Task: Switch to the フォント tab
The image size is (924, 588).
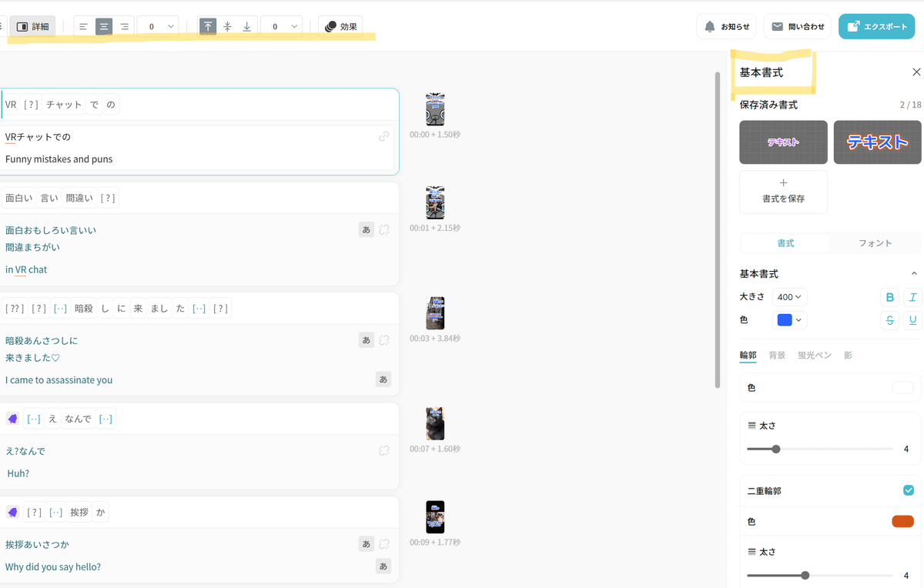Action: (x=875, y=243)
